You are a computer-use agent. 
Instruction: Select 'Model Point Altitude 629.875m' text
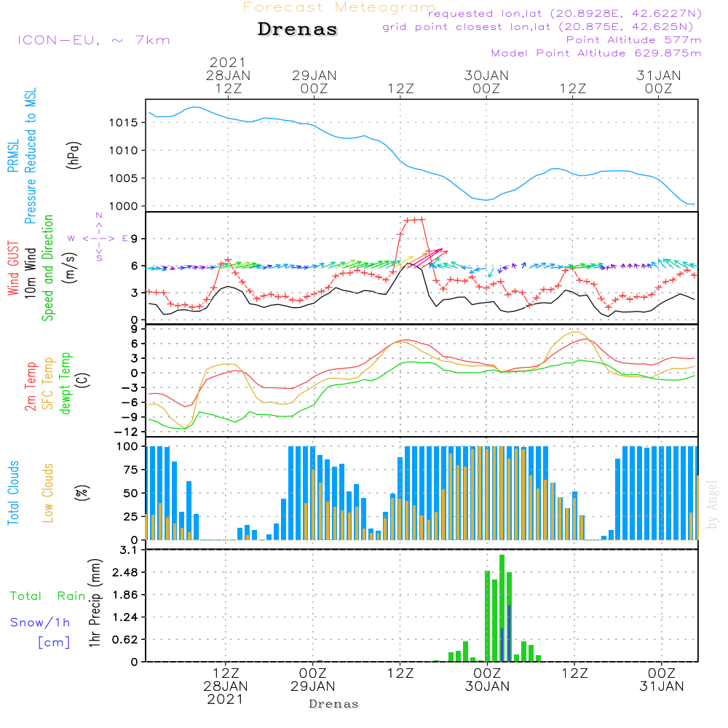pos(596,53)
